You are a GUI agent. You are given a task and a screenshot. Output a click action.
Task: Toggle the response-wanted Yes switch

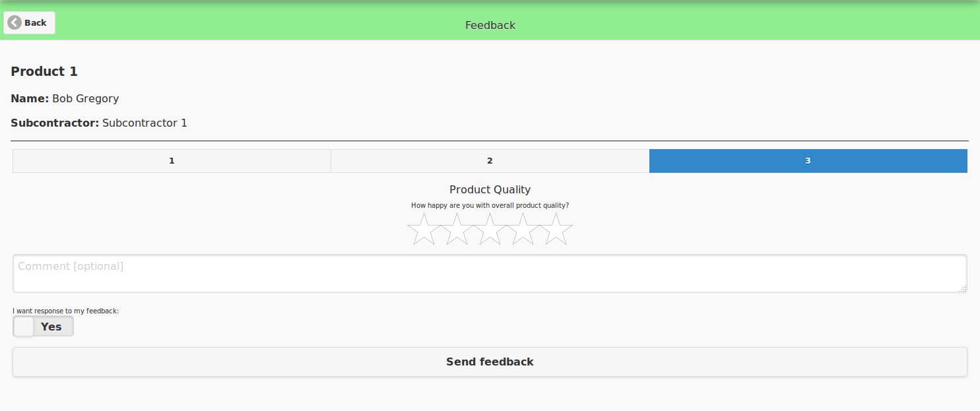(43, 326)
